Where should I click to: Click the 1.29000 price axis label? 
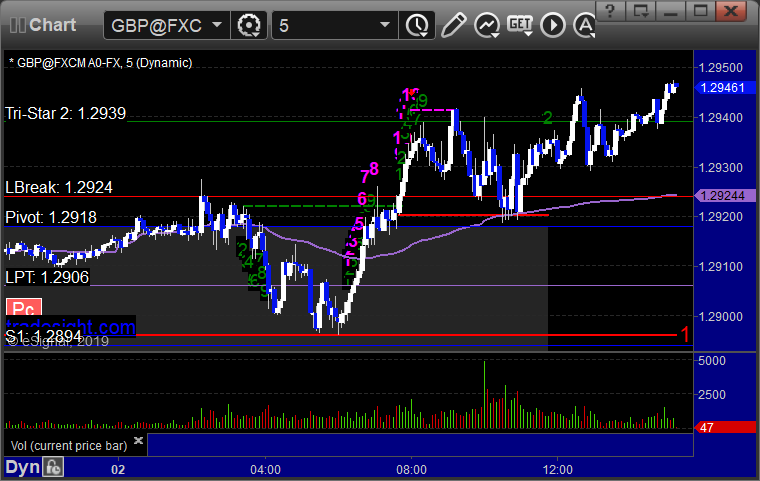point(720,317)
